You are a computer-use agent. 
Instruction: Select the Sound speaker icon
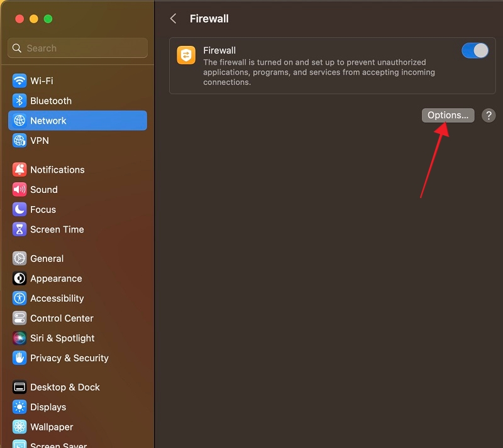(x=19, y=189)
